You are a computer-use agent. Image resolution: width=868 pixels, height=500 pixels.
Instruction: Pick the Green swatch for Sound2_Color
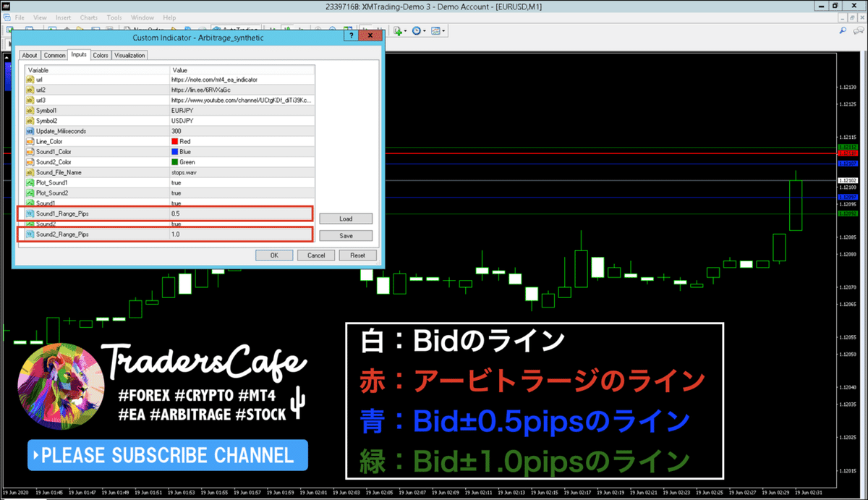coord(174,162)
